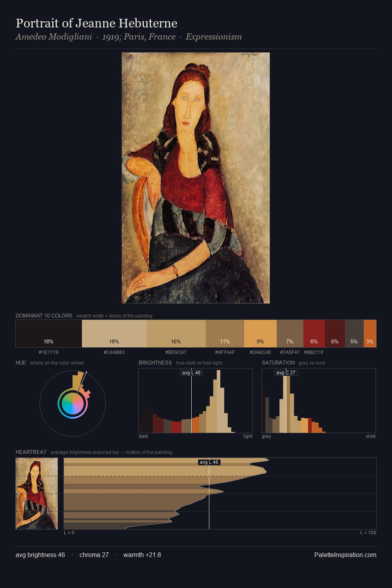Click the hex code #BD9C67

coord(176,352)
